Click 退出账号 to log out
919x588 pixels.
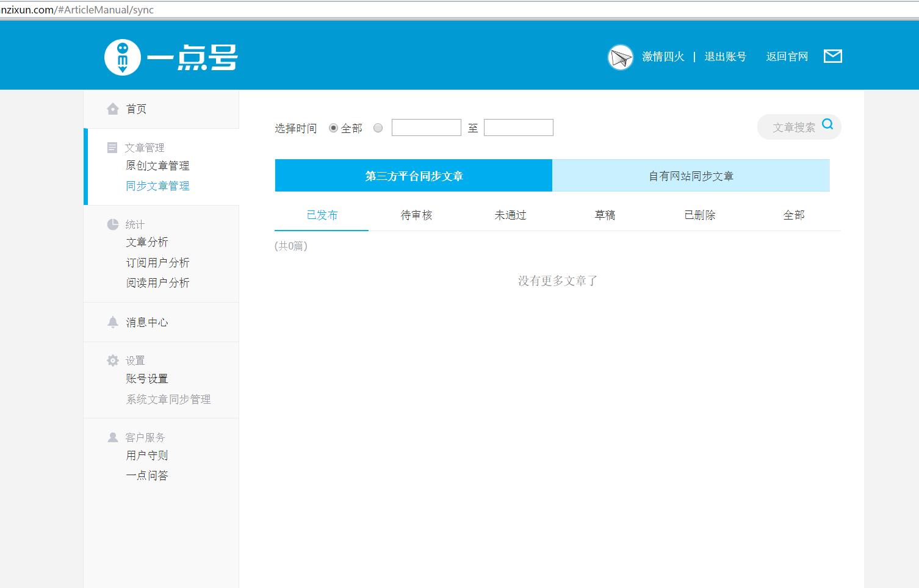coord(726,56)
